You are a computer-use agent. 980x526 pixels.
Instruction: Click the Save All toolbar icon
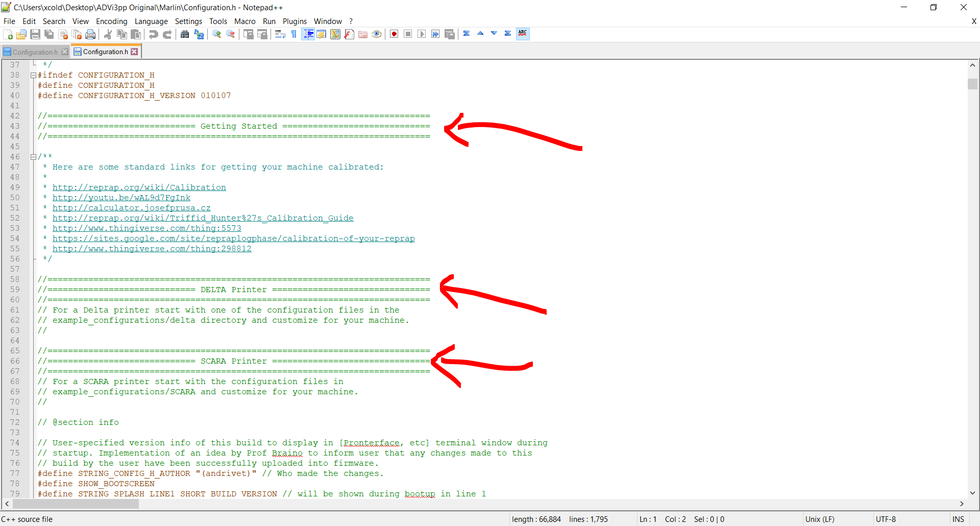[49, 34]
